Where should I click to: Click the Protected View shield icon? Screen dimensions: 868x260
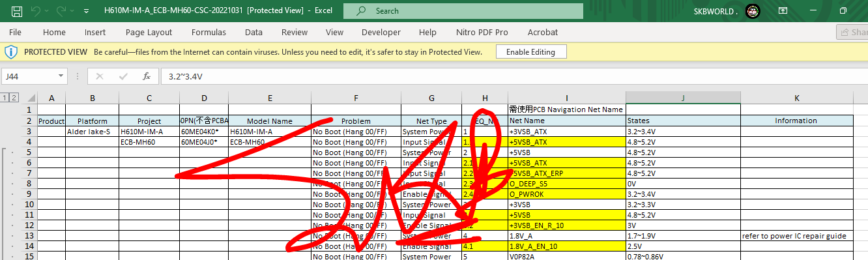click(x=10, y=52)
